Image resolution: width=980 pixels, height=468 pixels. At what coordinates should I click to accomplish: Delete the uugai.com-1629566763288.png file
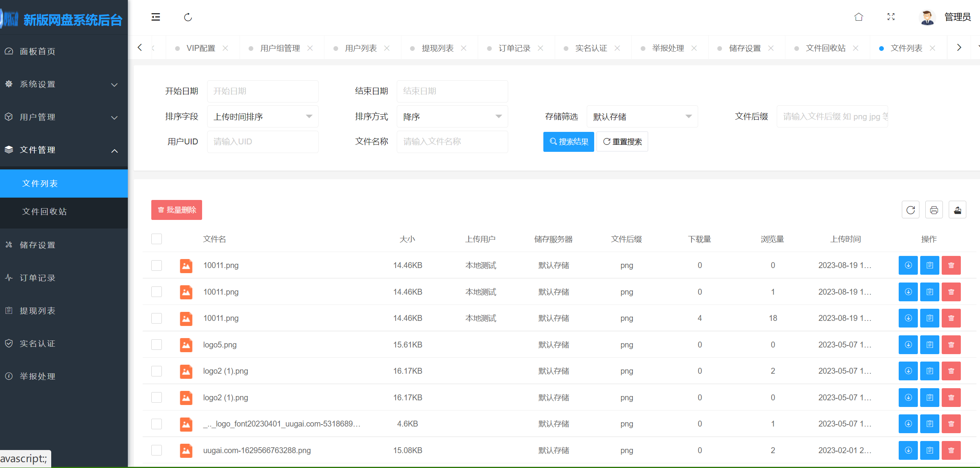[x=951, y=450]
